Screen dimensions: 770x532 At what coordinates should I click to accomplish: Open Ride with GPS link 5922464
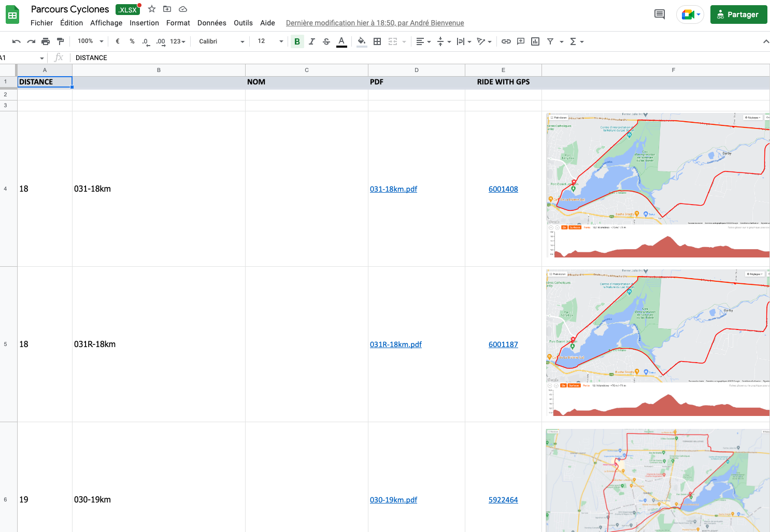pos(503,500)
